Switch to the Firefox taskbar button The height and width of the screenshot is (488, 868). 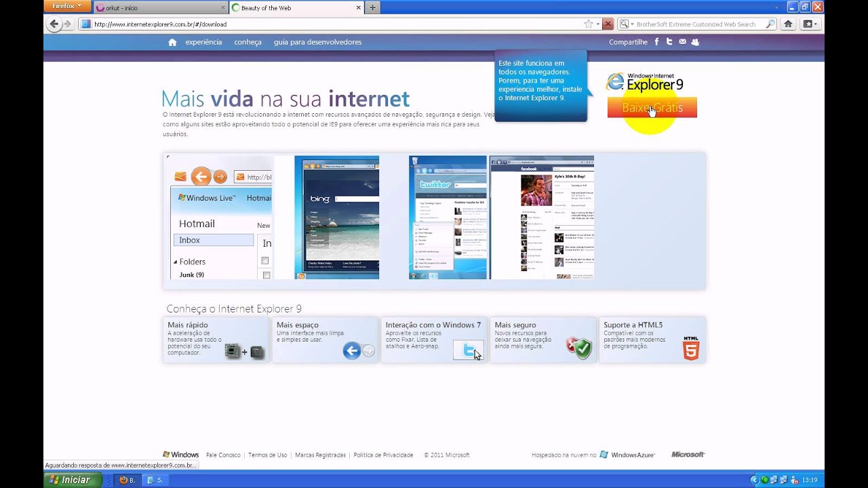127,480
